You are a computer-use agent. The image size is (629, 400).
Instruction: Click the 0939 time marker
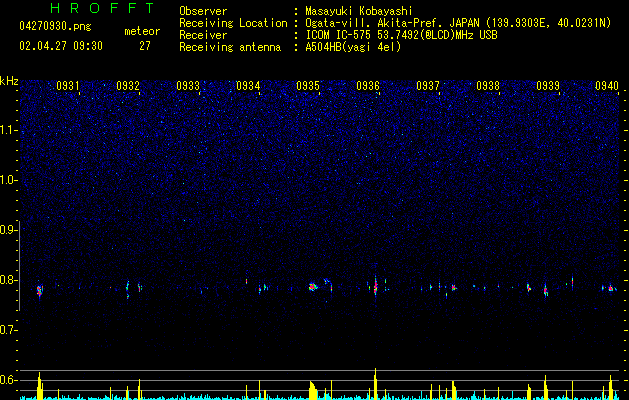(548, 86)
